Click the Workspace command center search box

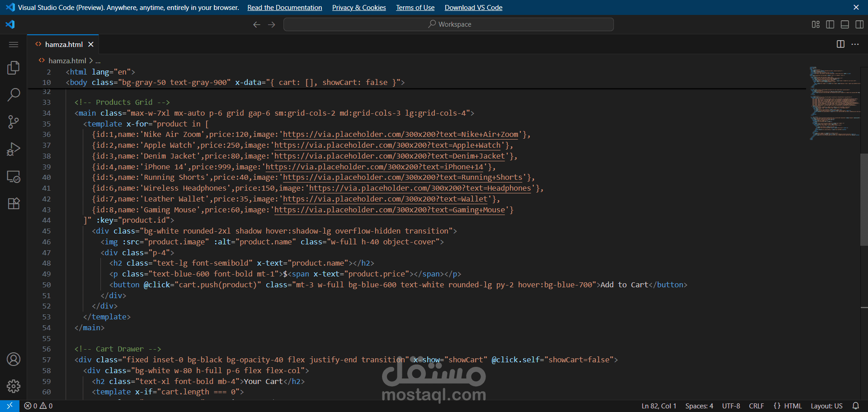[x=448, y=24]
